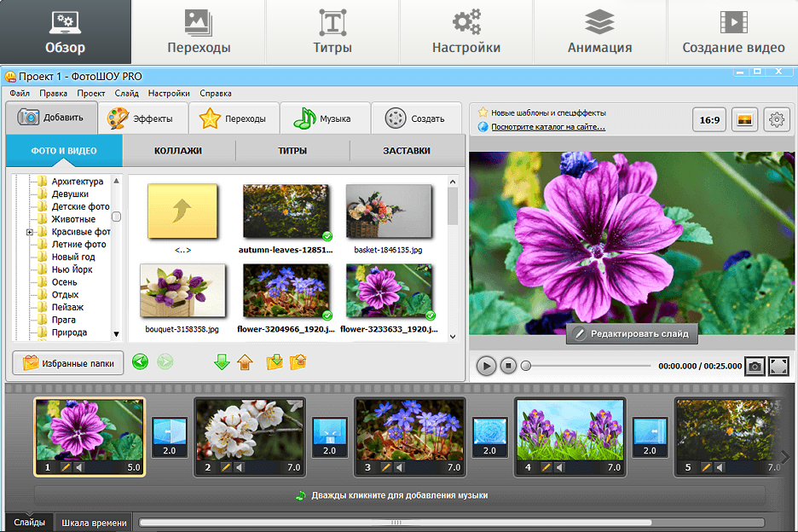
Task: Toggle sound icon on slide 3
Action: click(400, 467)
